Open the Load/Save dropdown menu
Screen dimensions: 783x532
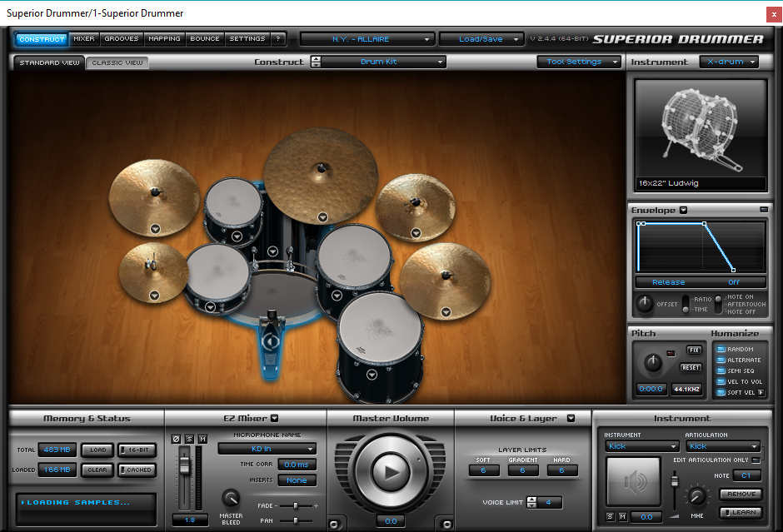point(482,39)
